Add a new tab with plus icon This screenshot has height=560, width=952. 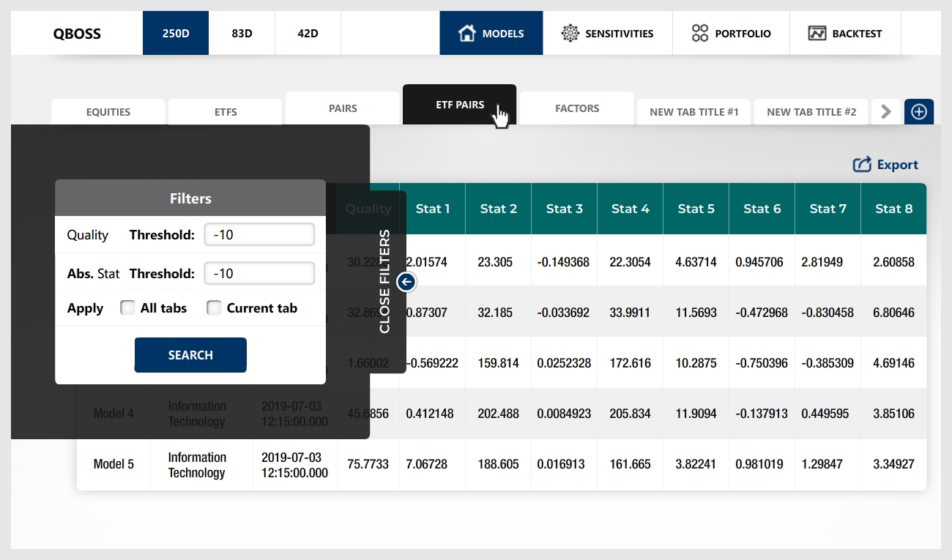coord(919,111)
